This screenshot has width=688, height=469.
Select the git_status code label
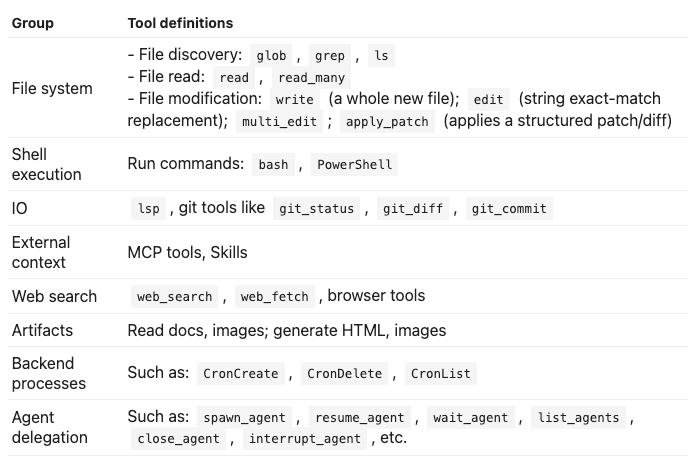pos(316,208)
